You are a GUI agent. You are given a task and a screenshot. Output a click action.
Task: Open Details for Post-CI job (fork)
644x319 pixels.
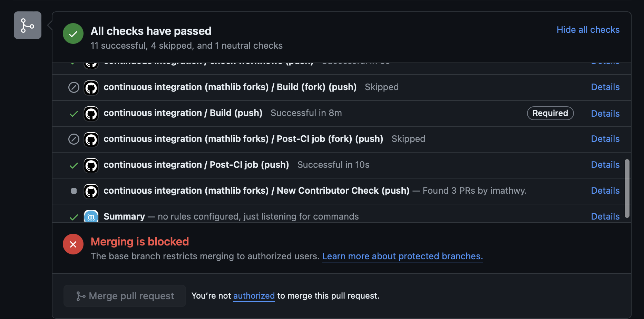click(605, 139)
